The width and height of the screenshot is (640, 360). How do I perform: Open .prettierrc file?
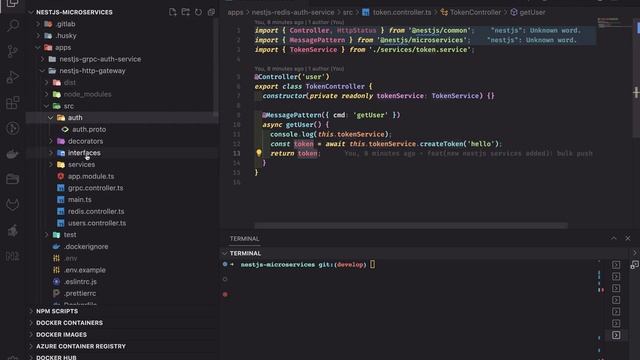point(80,293)
